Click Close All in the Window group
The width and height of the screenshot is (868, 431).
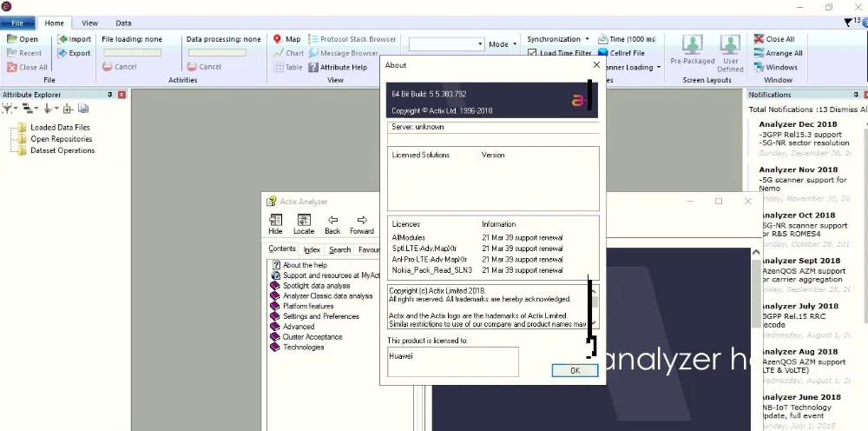click(x=774, y=39)
